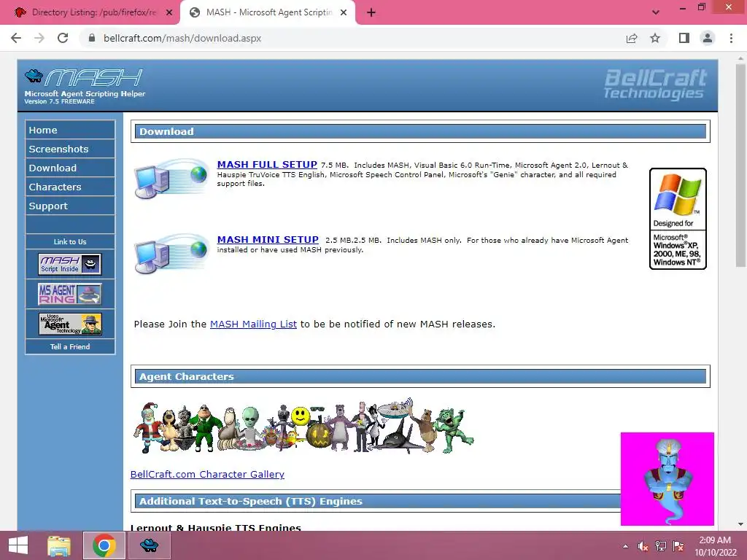This screenshot has width=747, height=560.
Task: Click the MASH Script Inside badge
Action: [70, 264]
